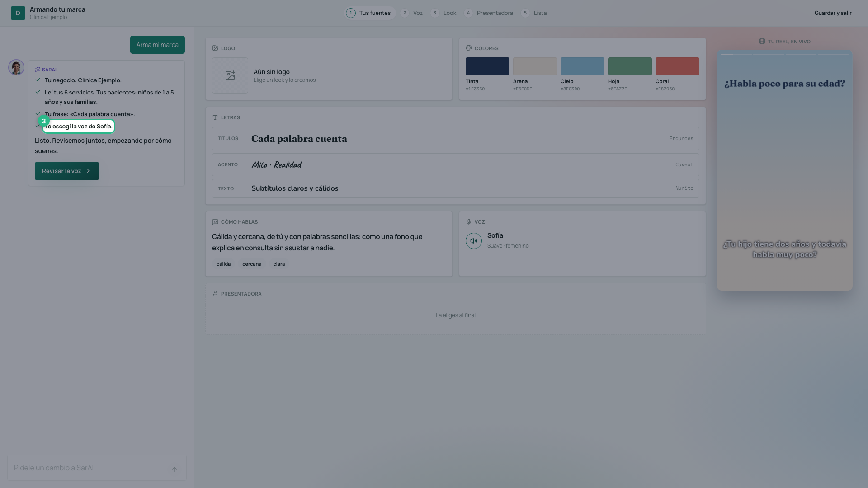This screenshot has height=488, width=868.
Task: Click the film icon by Tu reel, en vivo
Action: pyautogui.click(x=762, y=41)
